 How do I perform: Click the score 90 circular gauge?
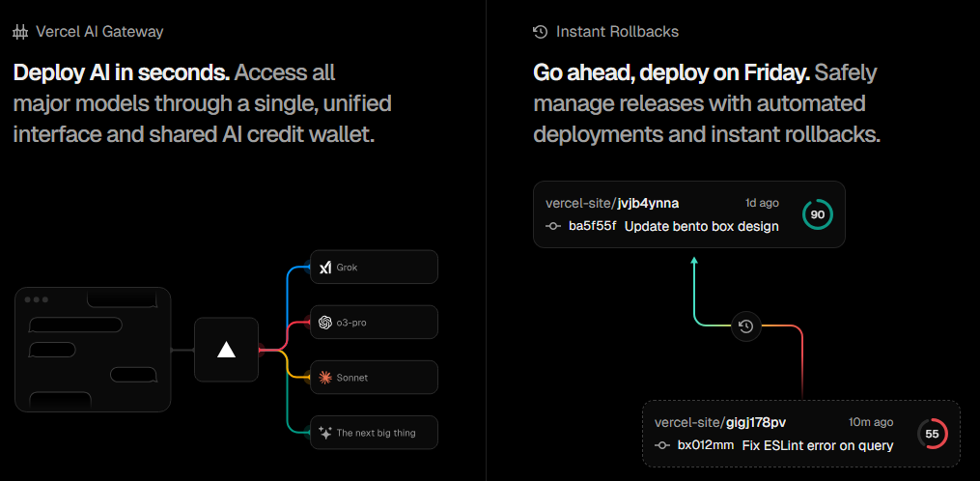coord(818,214)
